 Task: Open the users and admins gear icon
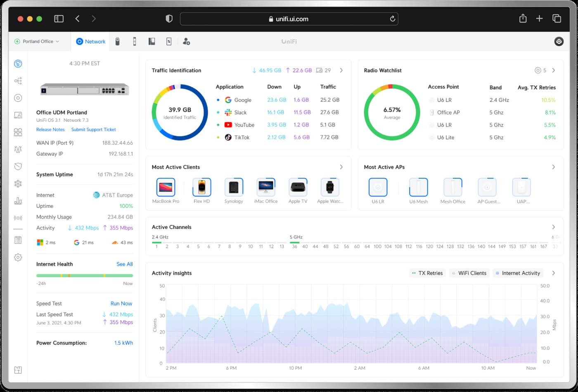tap(186, 41)
